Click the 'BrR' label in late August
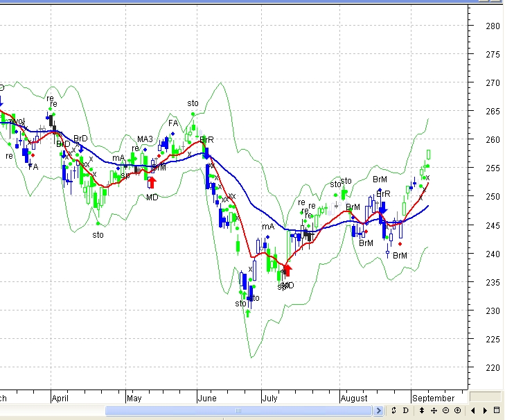 coord(383,194)
